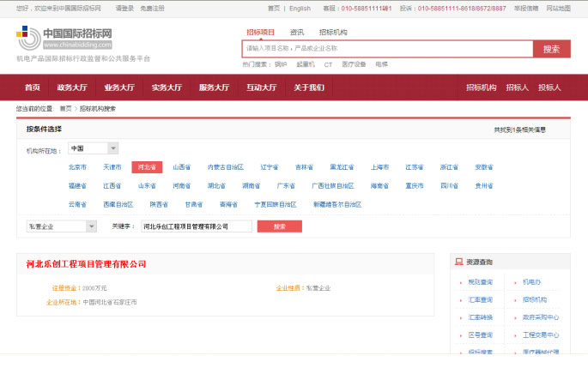Image resolution: width=588 pixels, height=386 pixels.
Task: Open 政府采购中心 in resource sidebar
Action: click(x=541, y=317)
